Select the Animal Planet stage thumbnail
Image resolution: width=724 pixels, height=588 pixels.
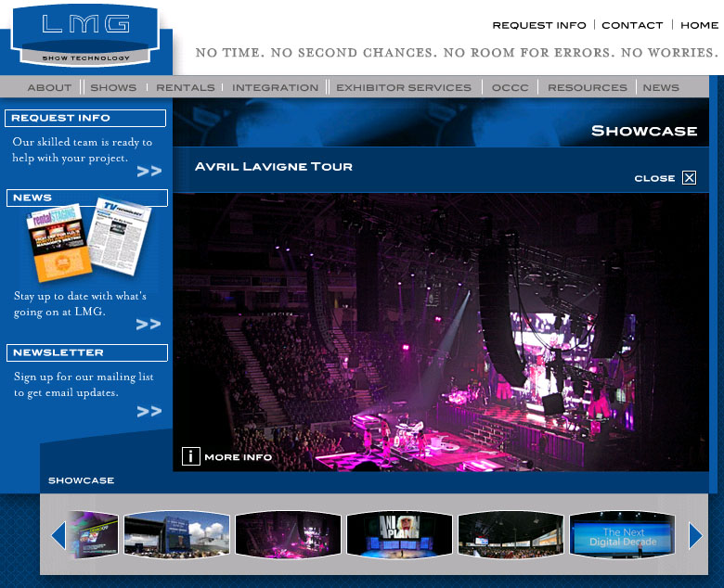(x=399, y=534)
